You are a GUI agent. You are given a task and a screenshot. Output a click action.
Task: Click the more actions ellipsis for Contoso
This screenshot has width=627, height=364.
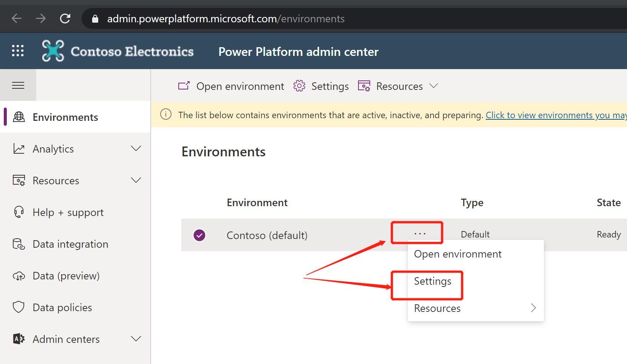[x=420, y=234]
